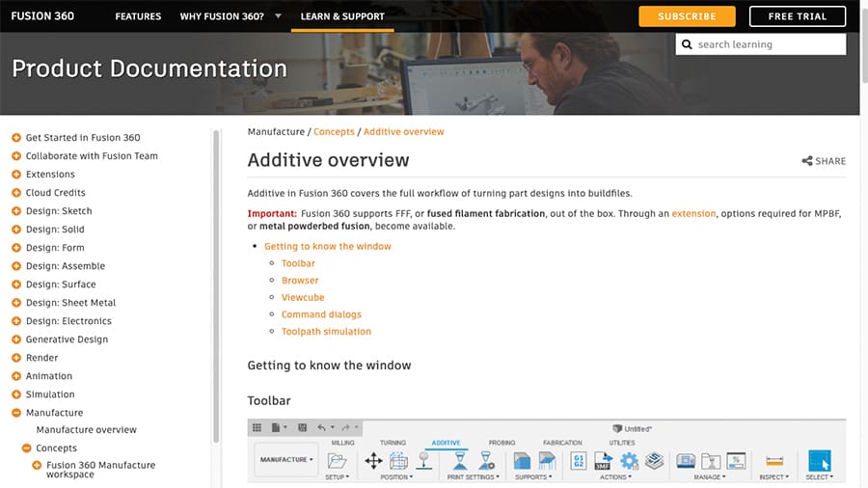The height and width of the screenshot is (488, 868).
Task: Click the Redo arrow icon in toolbar image
Action: pos(345,427)
